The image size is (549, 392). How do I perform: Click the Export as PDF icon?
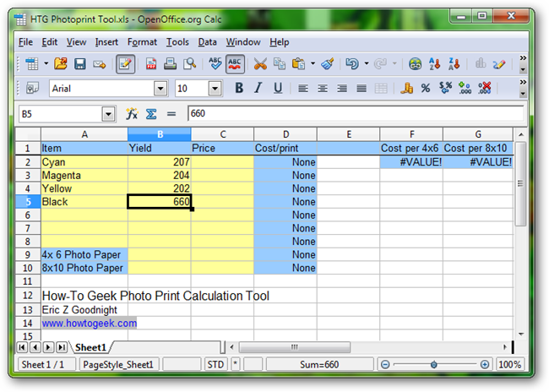point(151,63)
